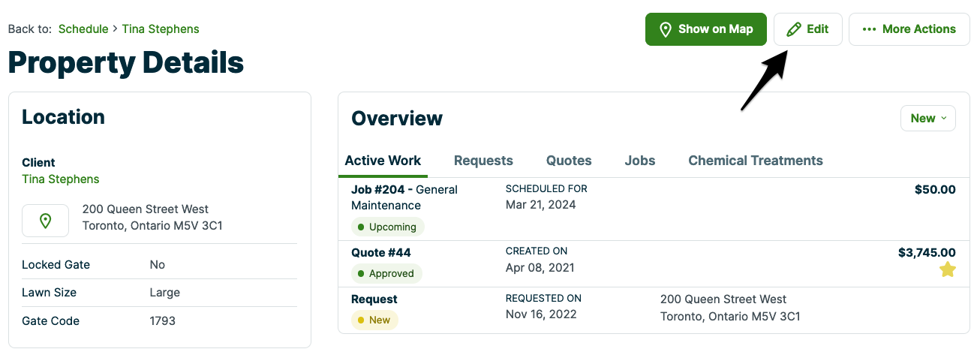View the Chemical Treatments tab
The width and height of the screenshot is (980, 358).
pyautogui.click(x=755, y=161)
